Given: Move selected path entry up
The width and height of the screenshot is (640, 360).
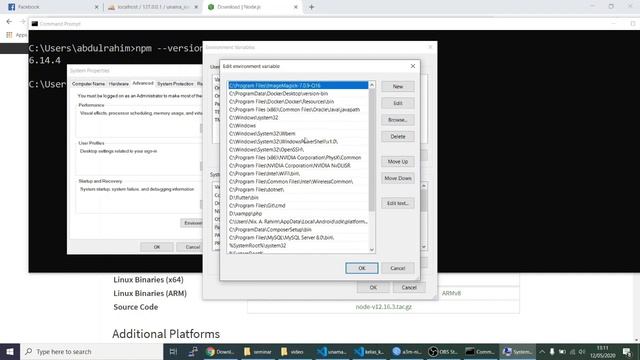Looking at the screenshot, I should click(x=398, y=162).
